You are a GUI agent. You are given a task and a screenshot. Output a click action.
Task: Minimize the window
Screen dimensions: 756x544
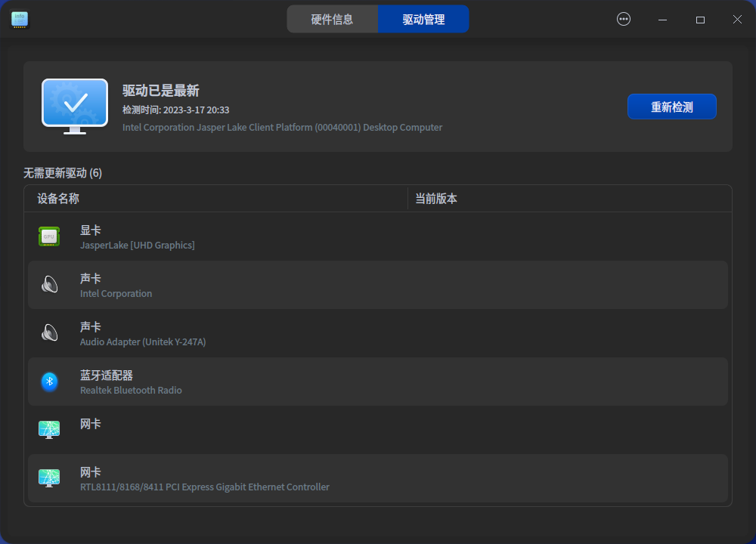tap(662, 20)
